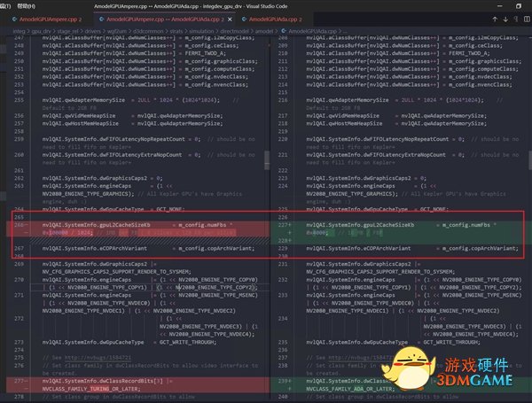Click NVCLASS_FAMILY_TURING_OR_LATER in the left pane
Viewport: 532px width, 403px height.
tap(90, 389)
